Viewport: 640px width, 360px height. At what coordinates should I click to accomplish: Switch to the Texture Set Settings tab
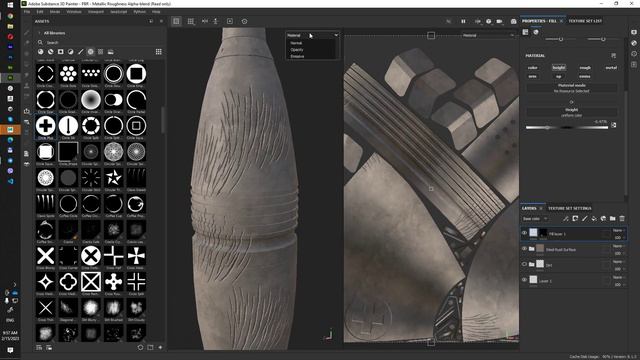tap(569, 208)
